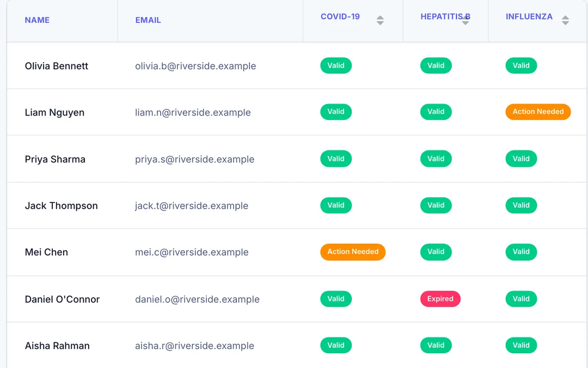This screenshot has width=588, height=368.
Task: Click liam.n@riverside.example email
Action: click(x=193, y=113)
